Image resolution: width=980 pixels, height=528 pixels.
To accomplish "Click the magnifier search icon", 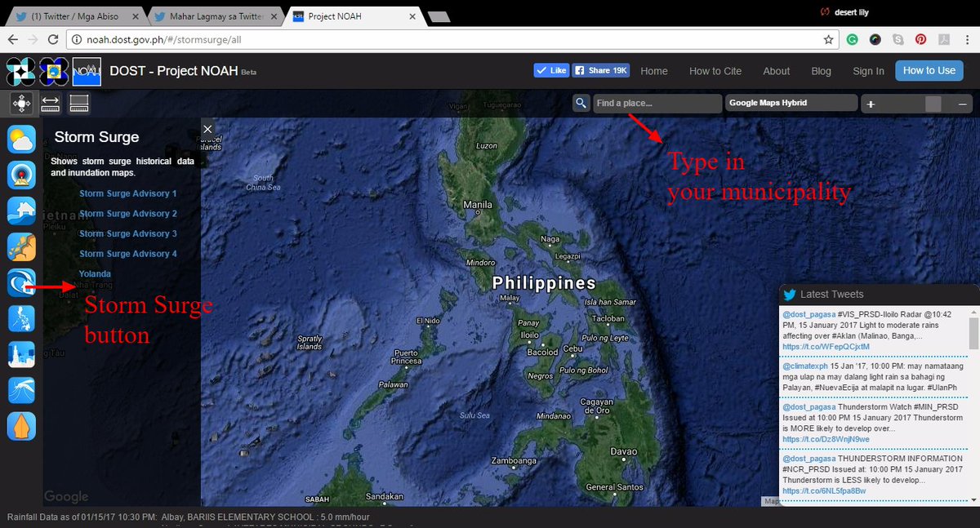I will (x=581, y=103).
